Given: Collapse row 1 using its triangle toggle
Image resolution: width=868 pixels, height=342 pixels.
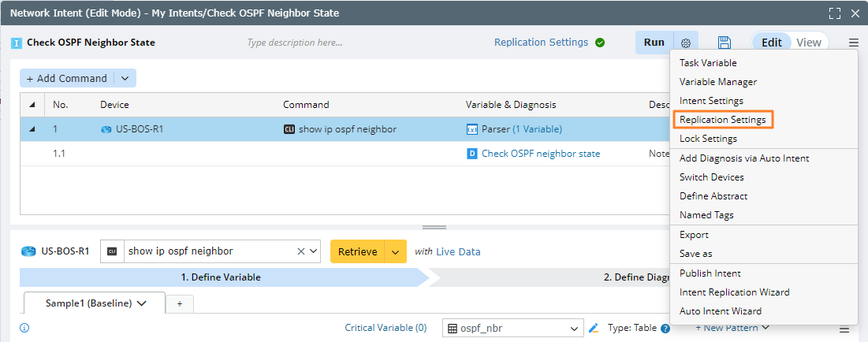Looking at the screenshot, I should click(32, 129).
